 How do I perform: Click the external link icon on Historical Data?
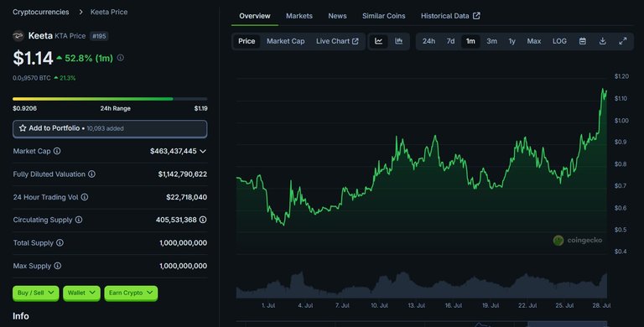point(476,16)
